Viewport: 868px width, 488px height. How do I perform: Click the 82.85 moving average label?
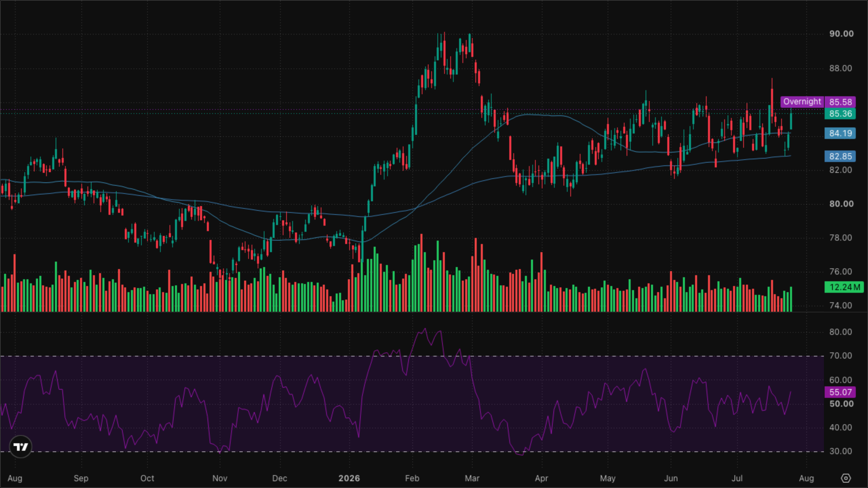pyautogui.click(x=840, y=156)
